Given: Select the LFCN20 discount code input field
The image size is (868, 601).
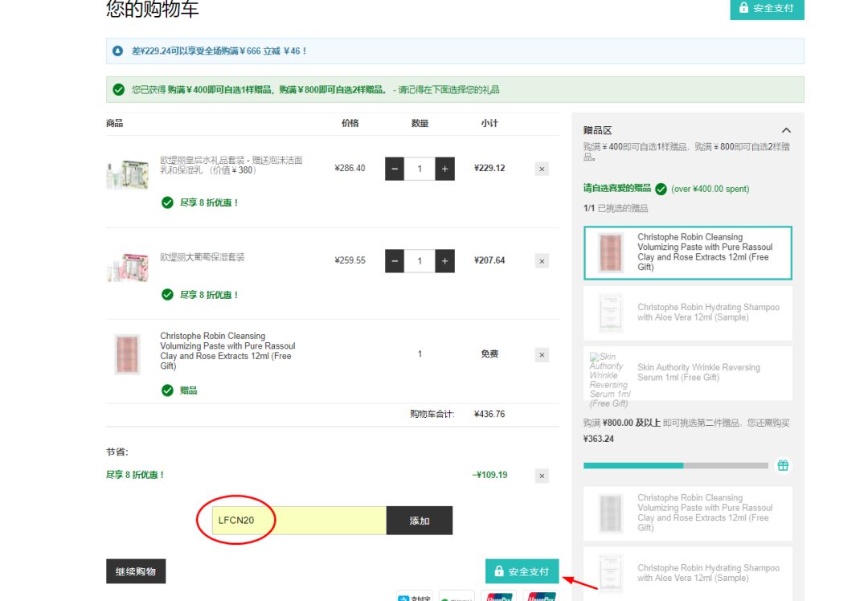Looking at the screenshot, I should 299,520.
